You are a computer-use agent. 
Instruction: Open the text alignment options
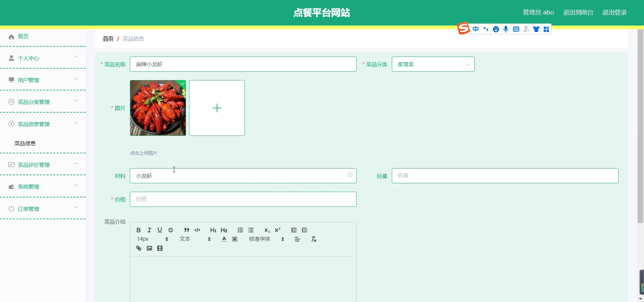point(297,239)
